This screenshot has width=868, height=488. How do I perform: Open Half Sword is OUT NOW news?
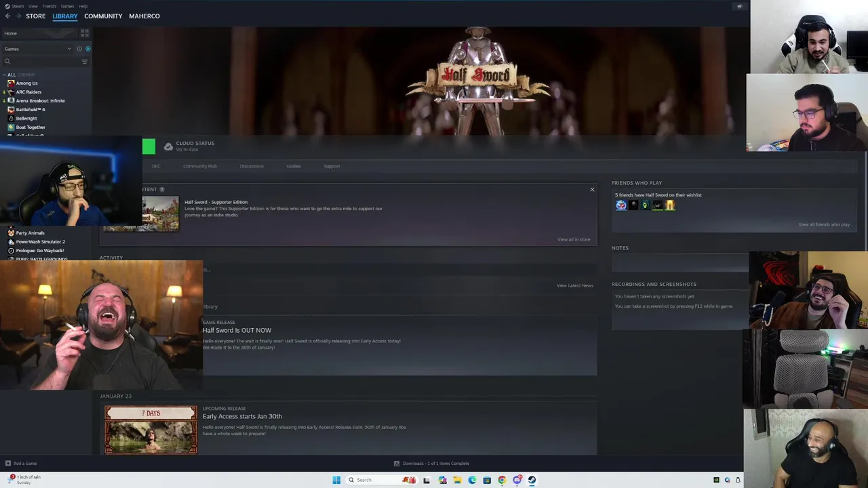click(237, 330)
